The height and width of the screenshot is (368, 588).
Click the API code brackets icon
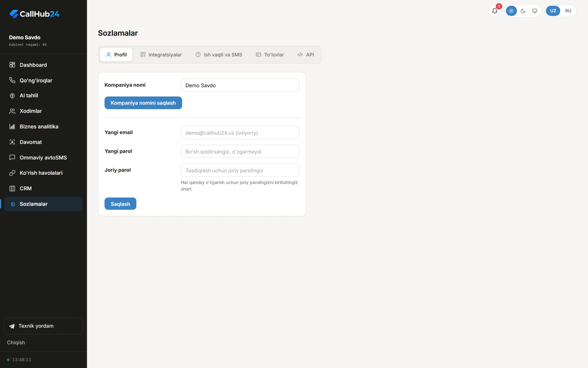pos(300,55)
